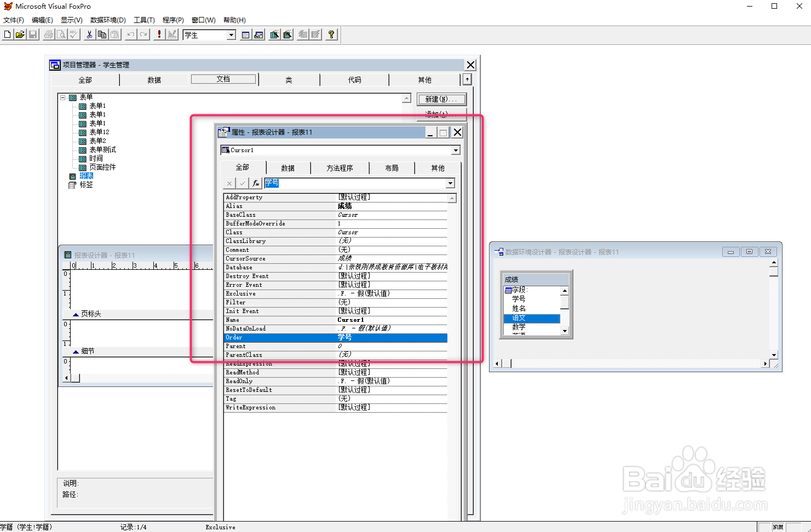
Task: Open the 编辑(E) menu
Action: coord(42,20)
